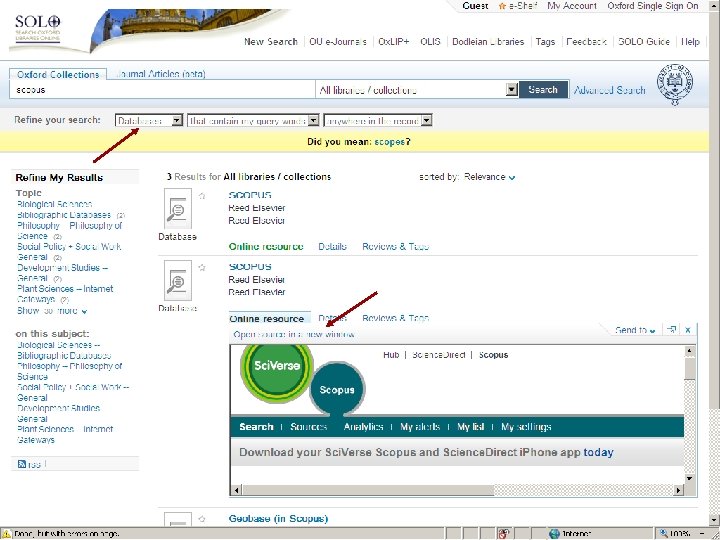The width and height of the screenshot is (720, 540).
Task: Open SOLO Guide
Action: (x=644, y=42)
